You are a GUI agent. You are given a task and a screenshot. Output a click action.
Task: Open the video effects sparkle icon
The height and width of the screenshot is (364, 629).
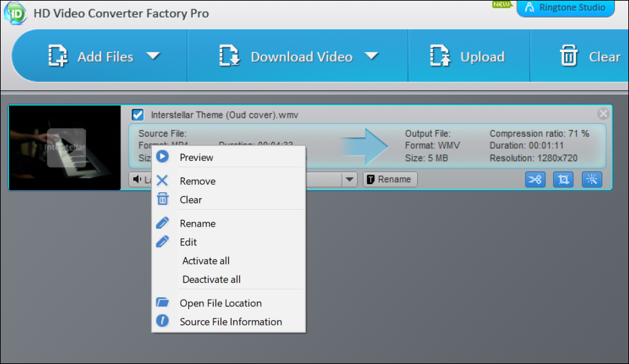pos(592,179)
